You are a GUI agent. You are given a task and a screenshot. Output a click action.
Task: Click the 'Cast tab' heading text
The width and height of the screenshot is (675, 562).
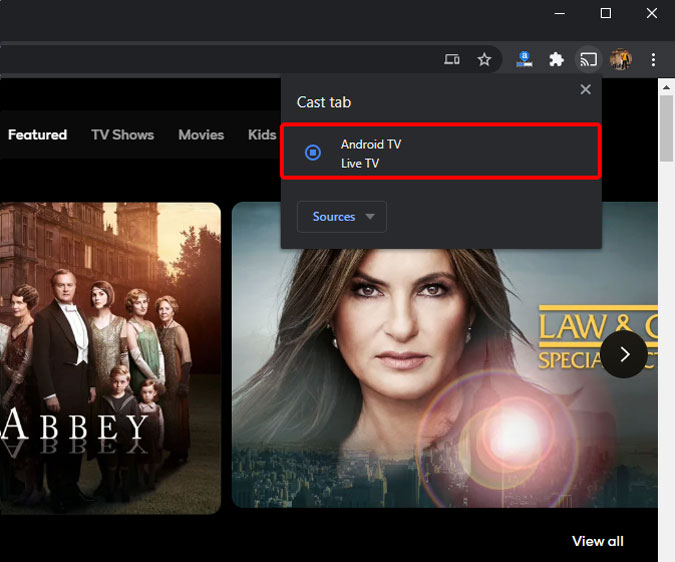point(324,102)
